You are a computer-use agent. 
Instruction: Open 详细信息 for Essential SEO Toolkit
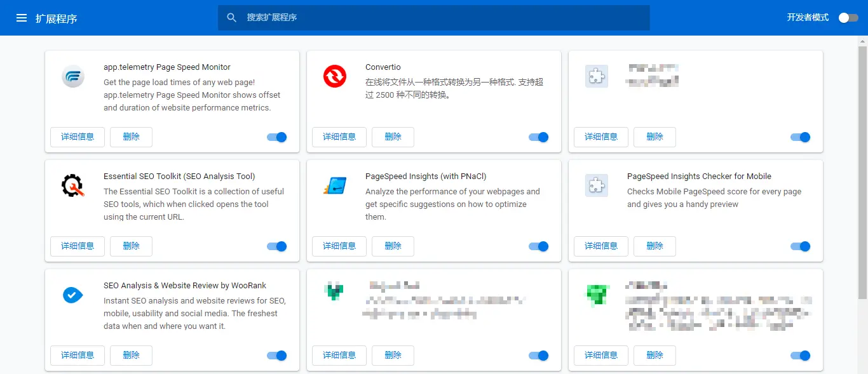click(x=78, y=246)
